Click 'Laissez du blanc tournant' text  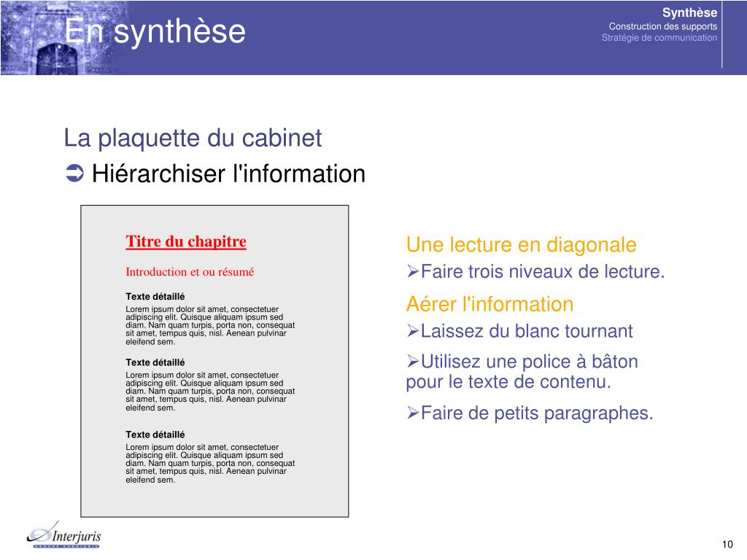click(x=527, y=331)
